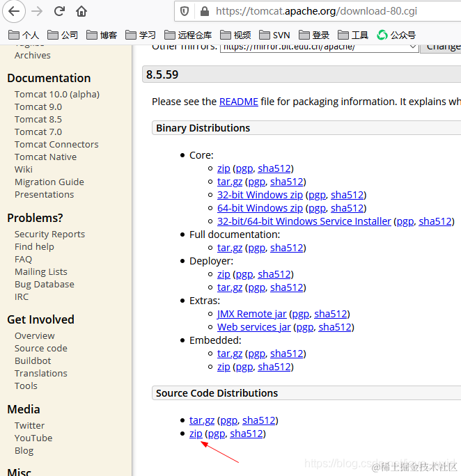This screenshot has height=476, width=461.
Task: Open Security Reports link
Action: coord(50,235)
